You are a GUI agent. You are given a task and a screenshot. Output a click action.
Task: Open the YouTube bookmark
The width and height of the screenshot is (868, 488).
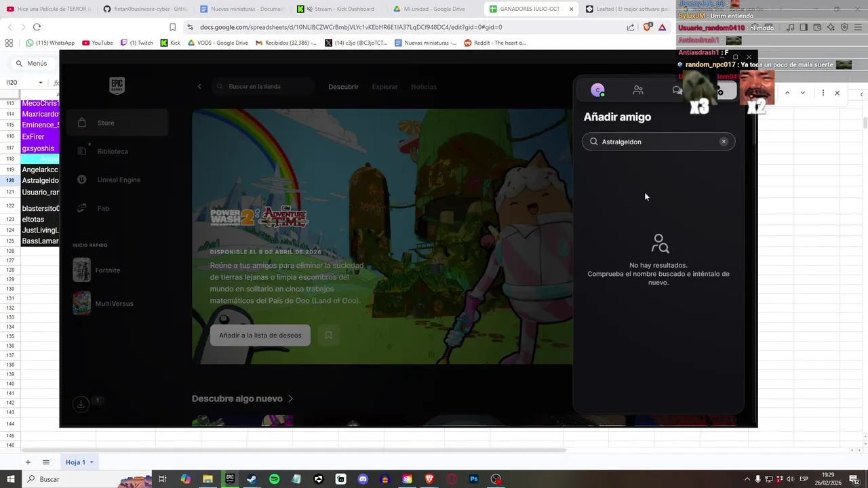pyautogui.click(x=98, y=43)
